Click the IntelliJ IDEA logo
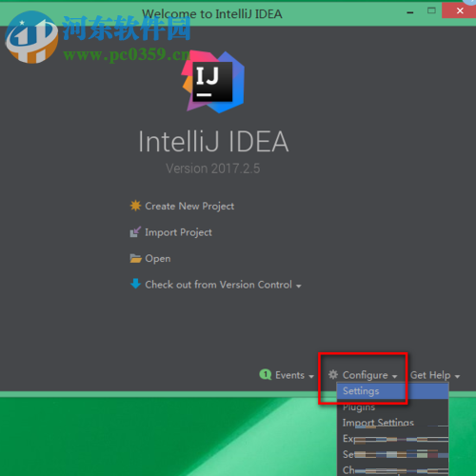This screenshot has width=476, height=476. pos(213,82)
